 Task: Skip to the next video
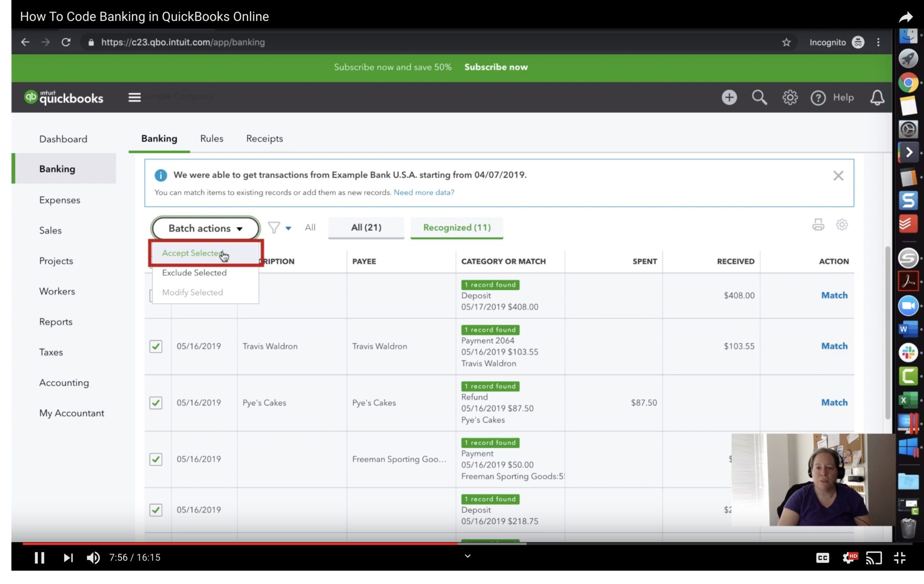[68, 558]
